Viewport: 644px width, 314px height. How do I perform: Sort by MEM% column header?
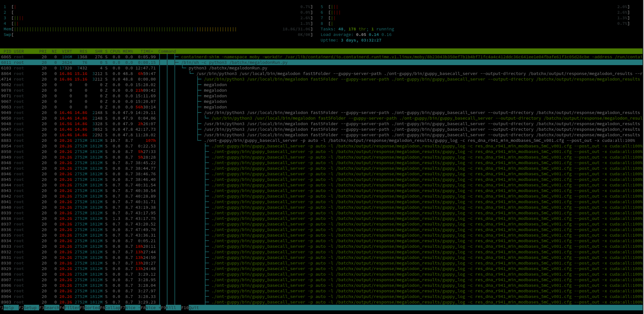click(128, 51)
